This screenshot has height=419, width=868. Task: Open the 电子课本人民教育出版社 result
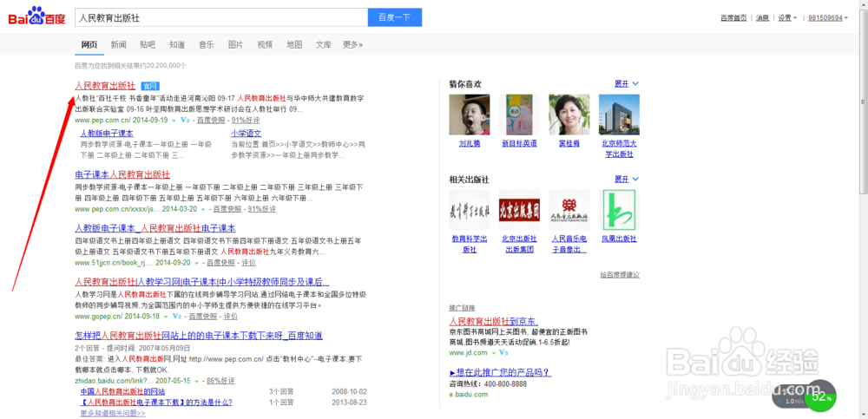122,174
